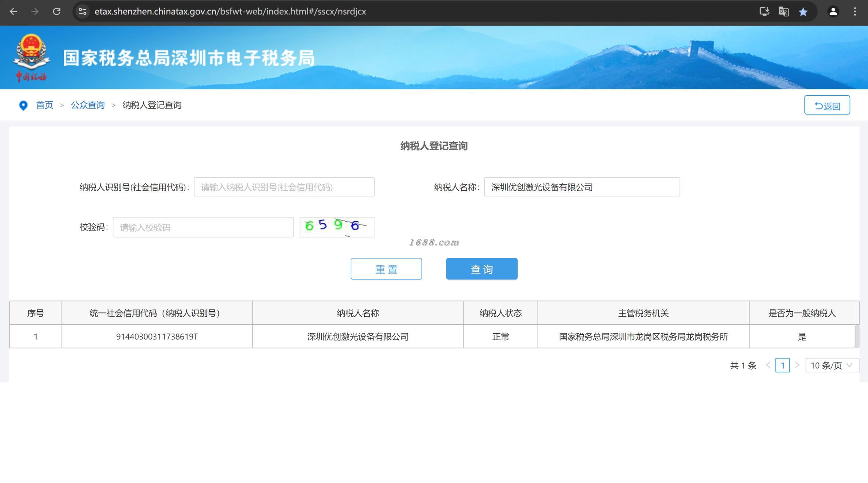Click the blue location pin icon
Image resolution: width=868 pixels, height=483 pixels.
pos(23,105)
